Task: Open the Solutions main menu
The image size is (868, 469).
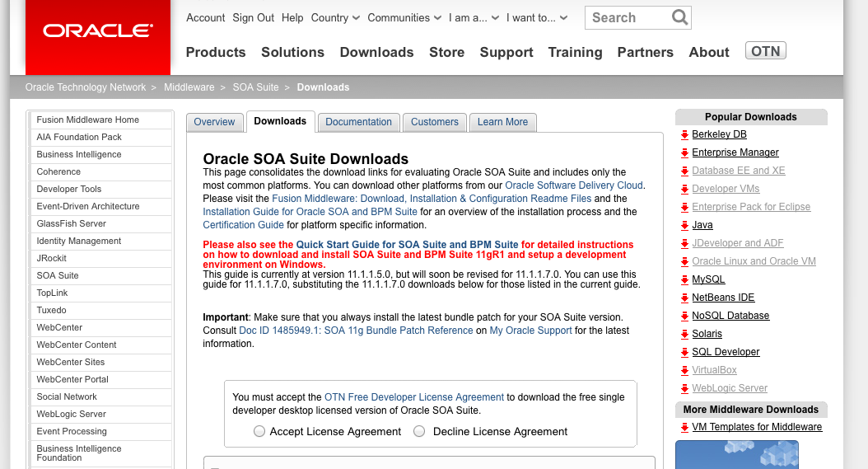Action: tap(293, 52)
